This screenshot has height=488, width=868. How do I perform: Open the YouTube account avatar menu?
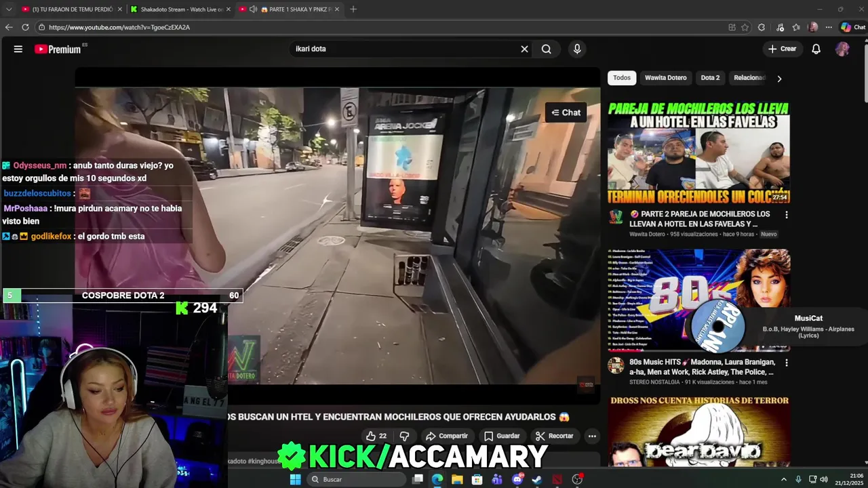tap(842, 49)
